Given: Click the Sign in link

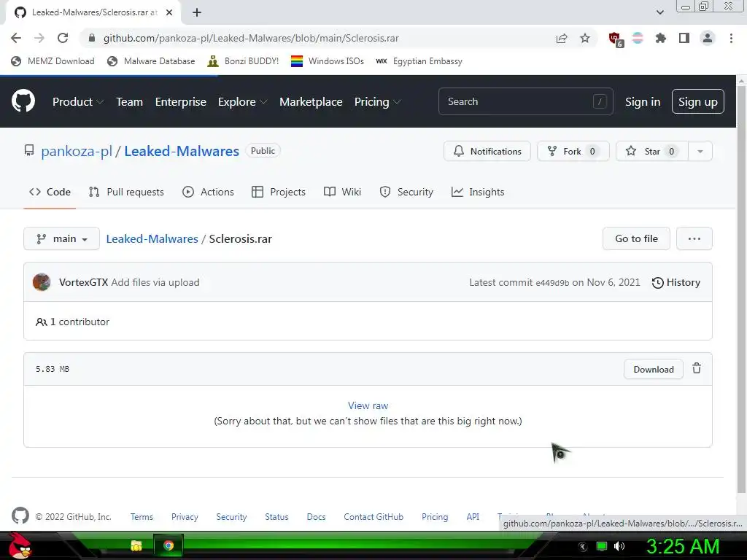Looking at the screenshot, I should coord(643,102).
